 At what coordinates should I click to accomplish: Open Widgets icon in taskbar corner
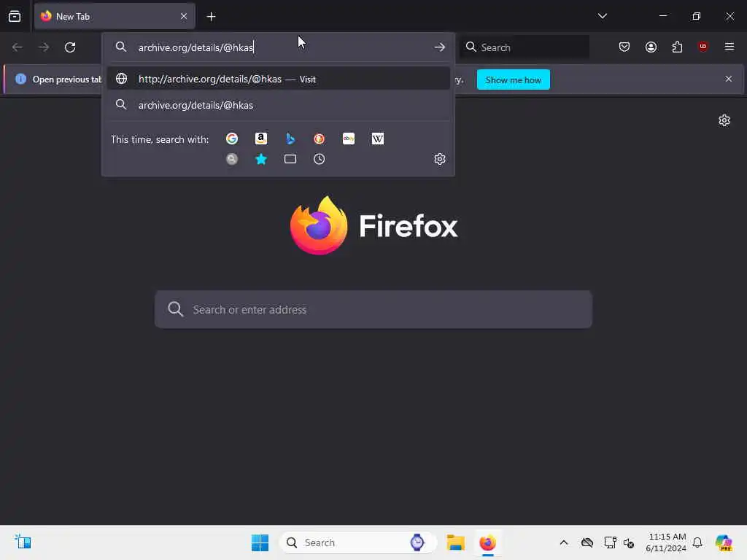click(23, 542)
